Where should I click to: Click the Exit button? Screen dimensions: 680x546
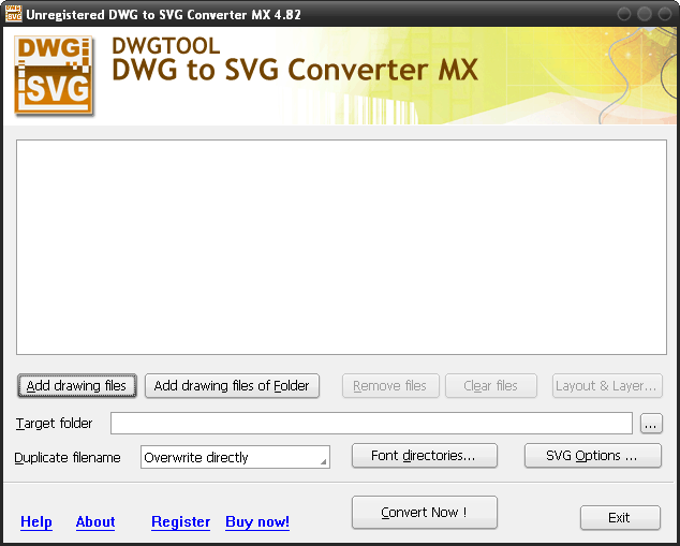pyautogui.click(x=620, y=518)
